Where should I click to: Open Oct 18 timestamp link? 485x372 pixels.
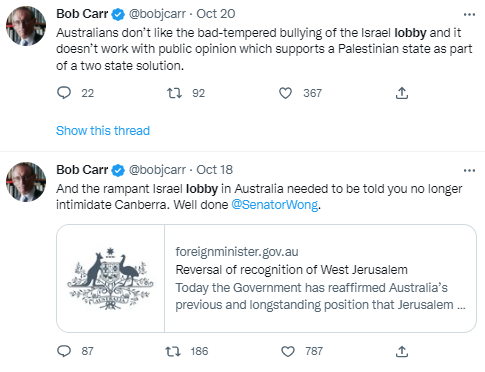point(214,170)
